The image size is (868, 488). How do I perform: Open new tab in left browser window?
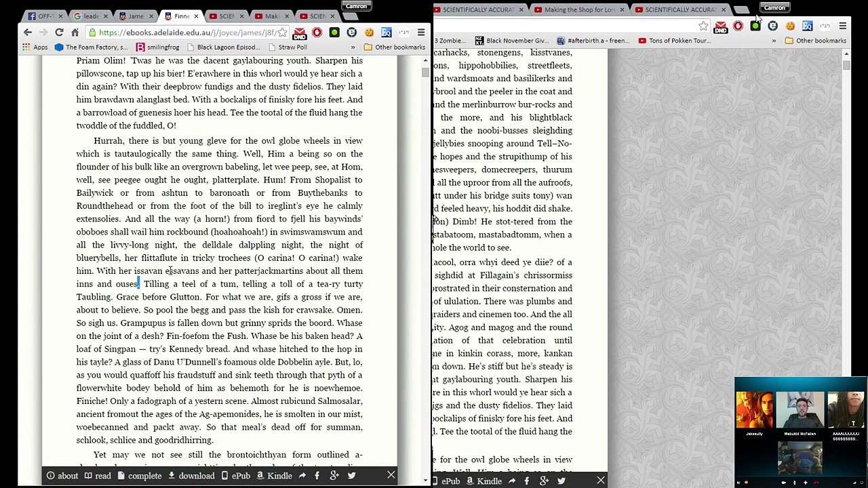click(x=351, y=16)
